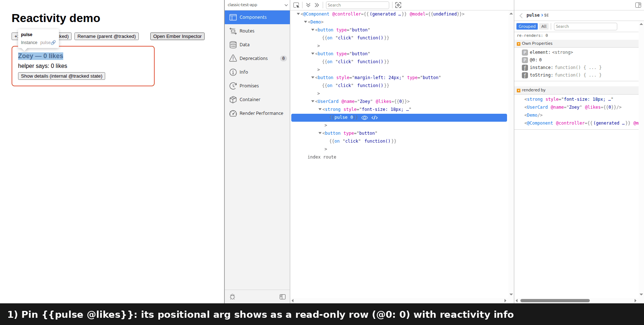Click the inspector horizontal scrollbar thumb
The height and width of the screenshot is (325, 644).
(x=555, y=300)
